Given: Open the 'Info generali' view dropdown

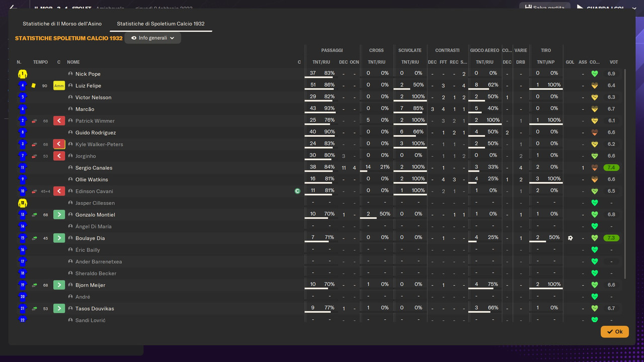Looking at the screenshot, I should pyautogui.click(x=152, y=38).
